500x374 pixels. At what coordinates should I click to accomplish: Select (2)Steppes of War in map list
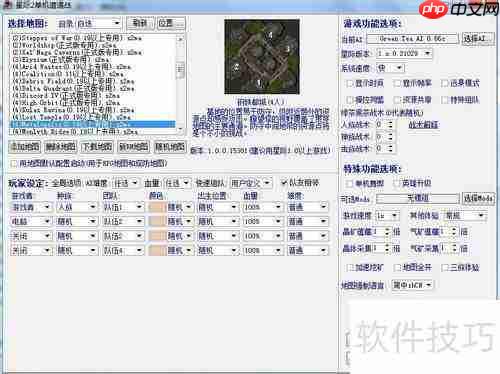click(x=77, y=38)
